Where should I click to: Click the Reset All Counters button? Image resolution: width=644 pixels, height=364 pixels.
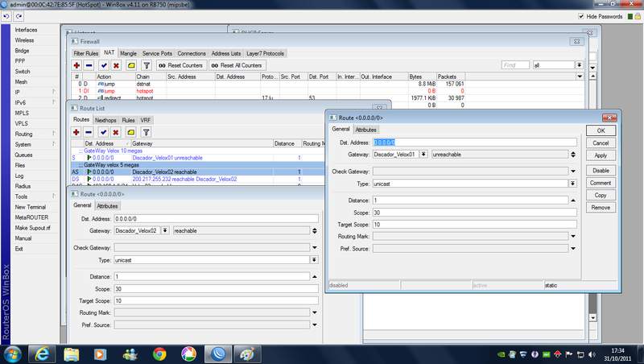click(x=235, y=64)
